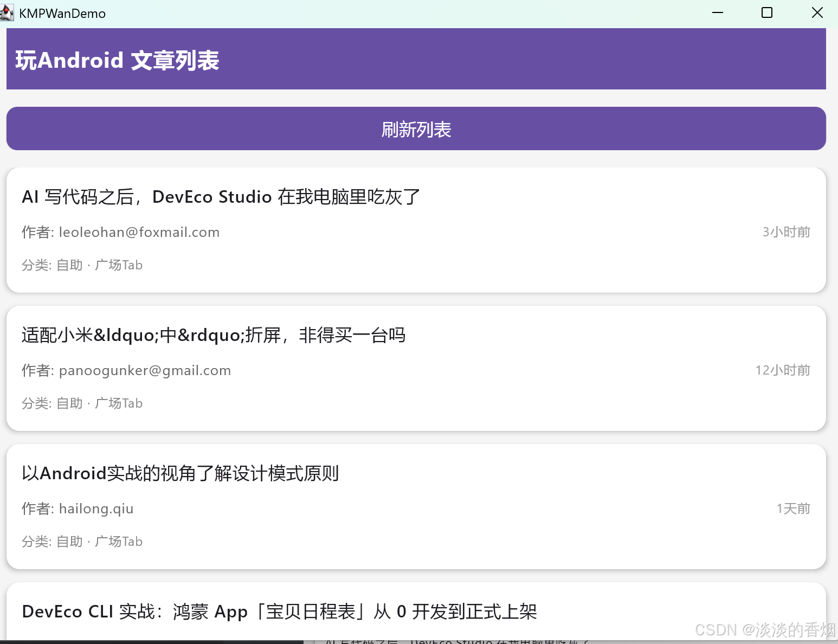Click category line under leoleohan@foxmail.com
The width and height of the screenshot is (838, 644).
(82, 265)
